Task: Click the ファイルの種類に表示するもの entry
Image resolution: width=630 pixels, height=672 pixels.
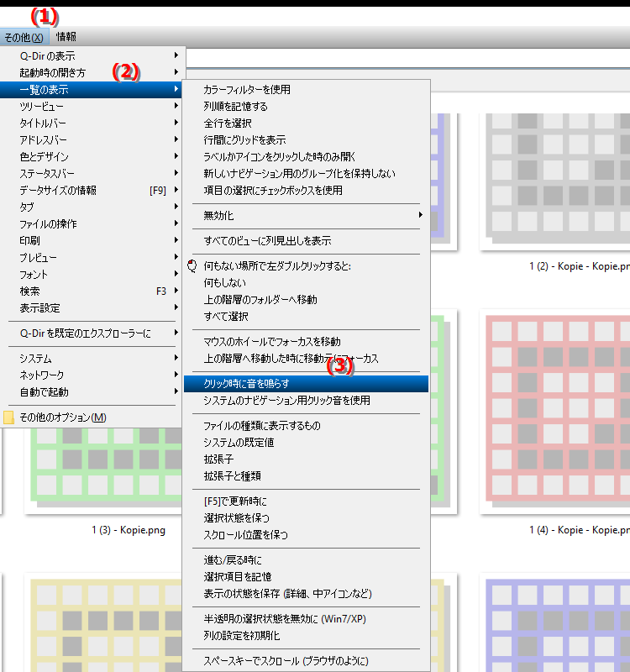Action: click(306, 425)
